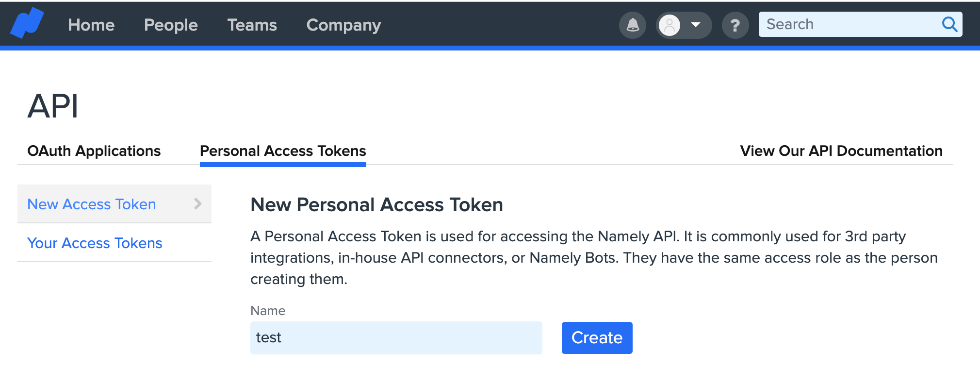
Task: Click the Create button
Action: (597, 337)
